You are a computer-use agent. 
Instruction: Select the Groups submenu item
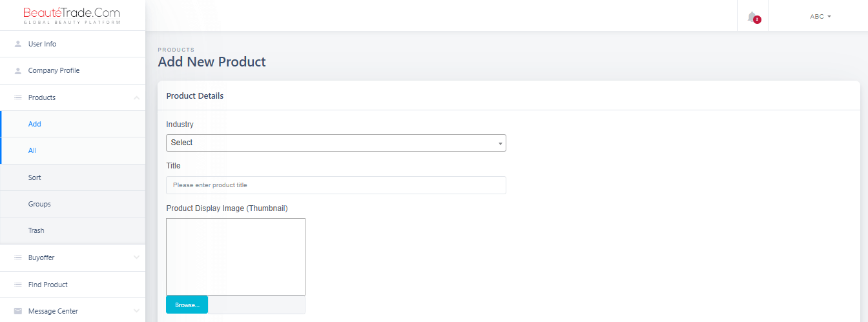coord(39,204)
